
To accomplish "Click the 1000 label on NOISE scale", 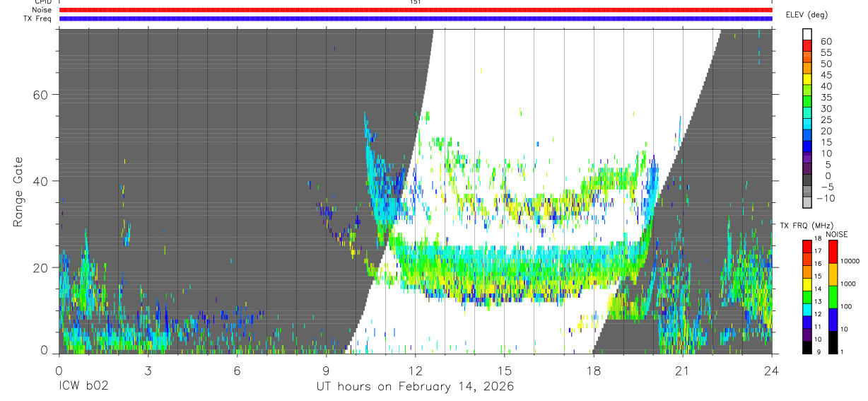I will coord(848,284).
